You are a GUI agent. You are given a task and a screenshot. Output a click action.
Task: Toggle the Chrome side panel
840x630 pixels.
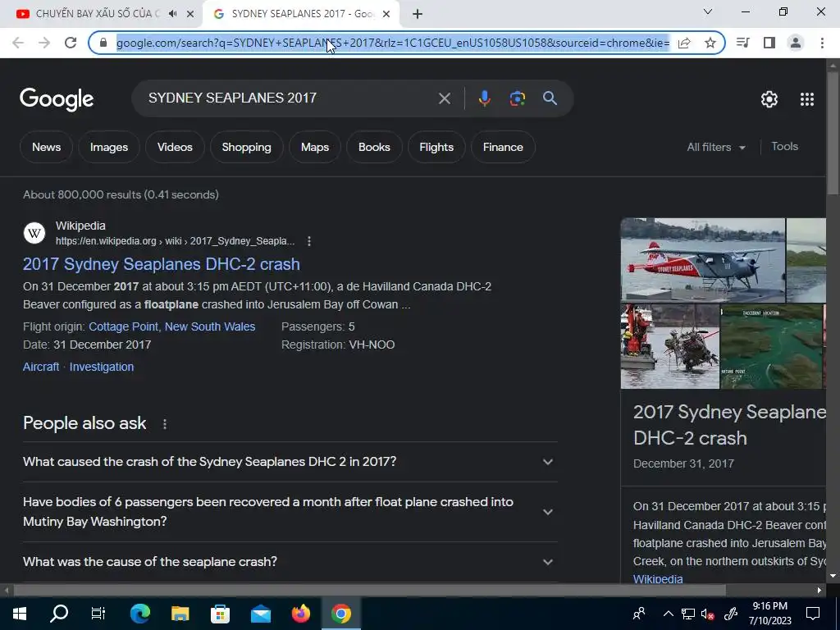[769, 43]
